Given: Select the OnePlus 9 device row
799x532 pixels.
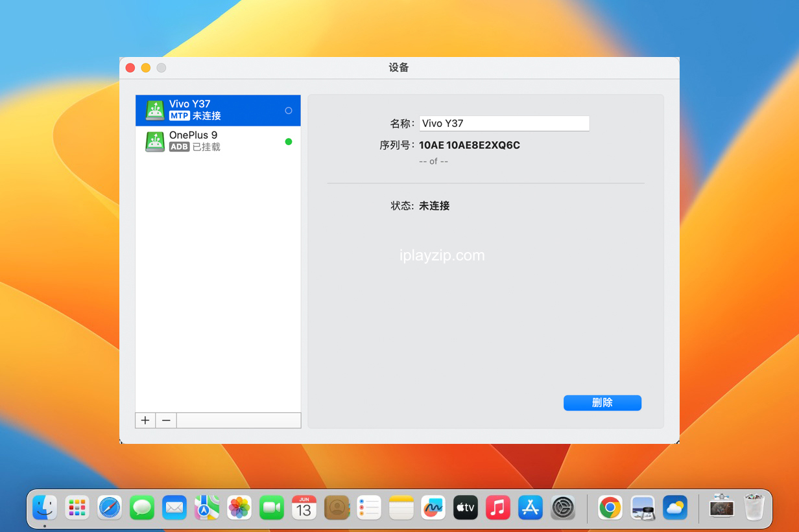Looking at the screenshot, I should pyautogui.click(x=218, y=141).
